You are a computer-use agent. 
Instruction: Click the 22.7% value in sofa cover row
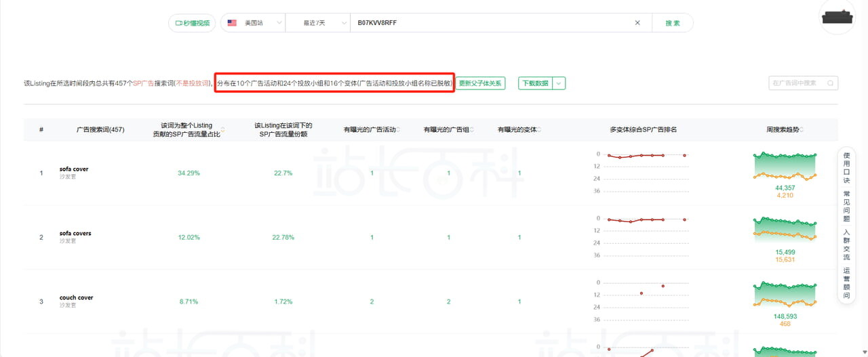pyautogui.click(x=283, y=173)
